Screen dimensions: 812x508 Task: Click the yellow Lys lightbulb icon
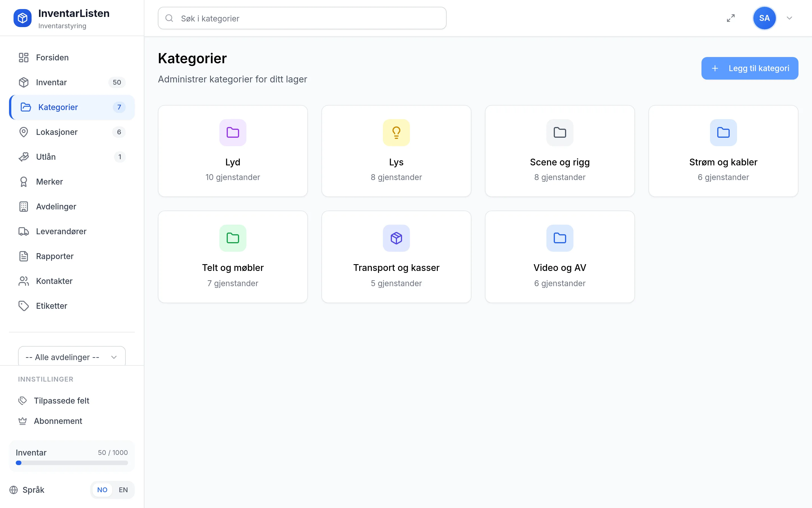tap(396, 133)
